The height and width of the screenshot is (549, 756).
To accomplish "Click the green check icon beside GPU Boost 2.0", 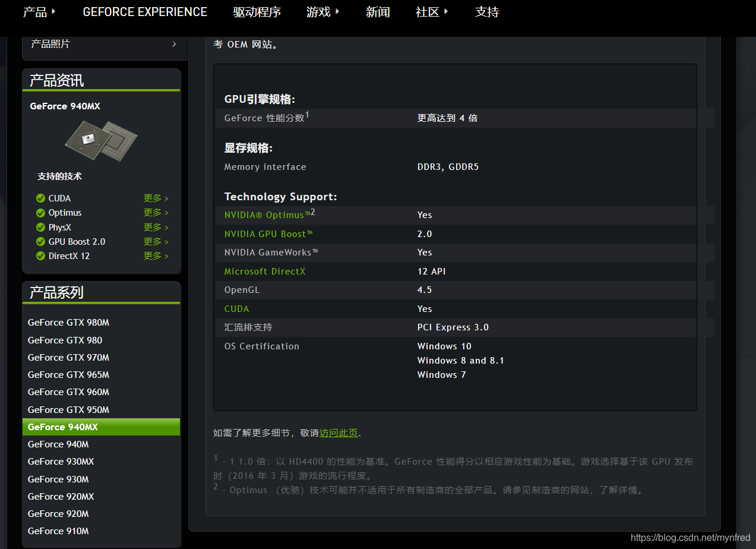I will pyautogui.click(x=40, y=242).
